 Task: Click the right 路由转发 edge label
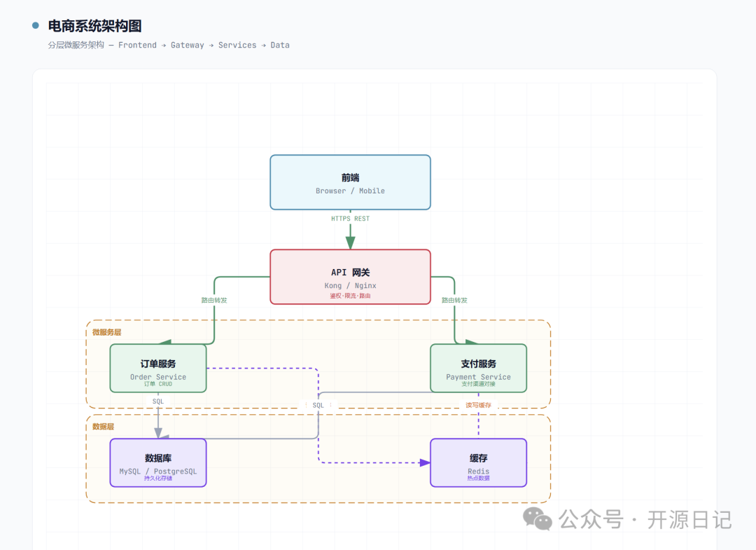[x=455, y=300]
